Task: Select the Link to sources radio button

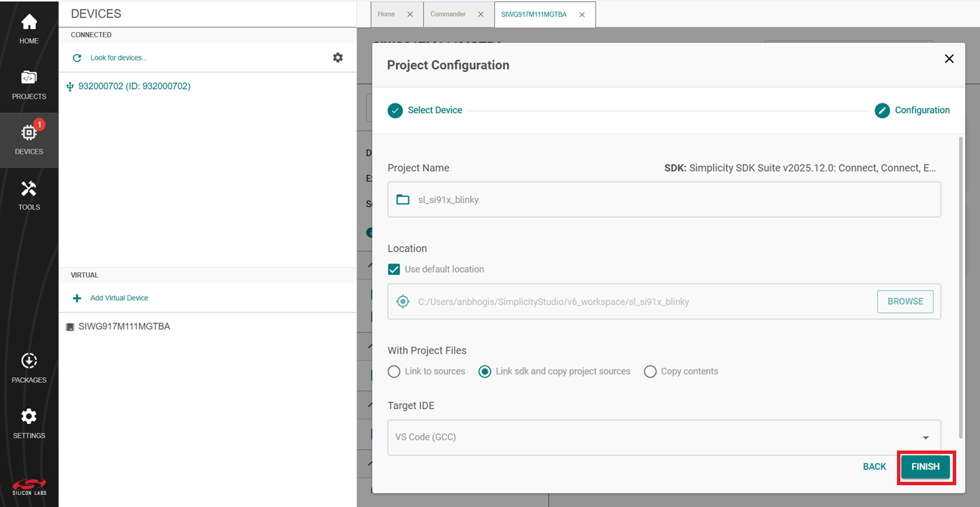Action: coord(394,371)
